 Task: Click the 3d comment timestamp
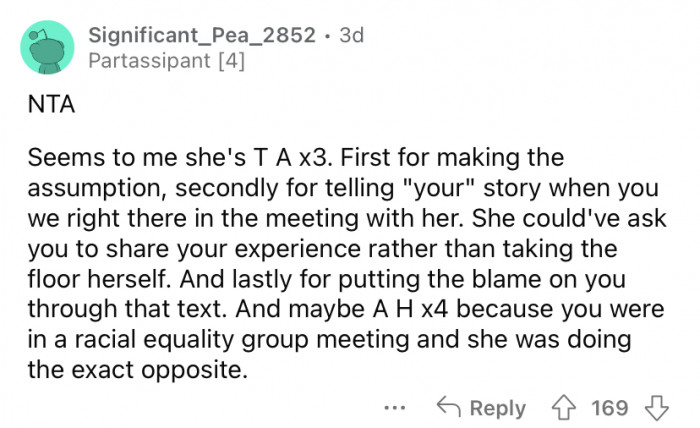(351, 35)
